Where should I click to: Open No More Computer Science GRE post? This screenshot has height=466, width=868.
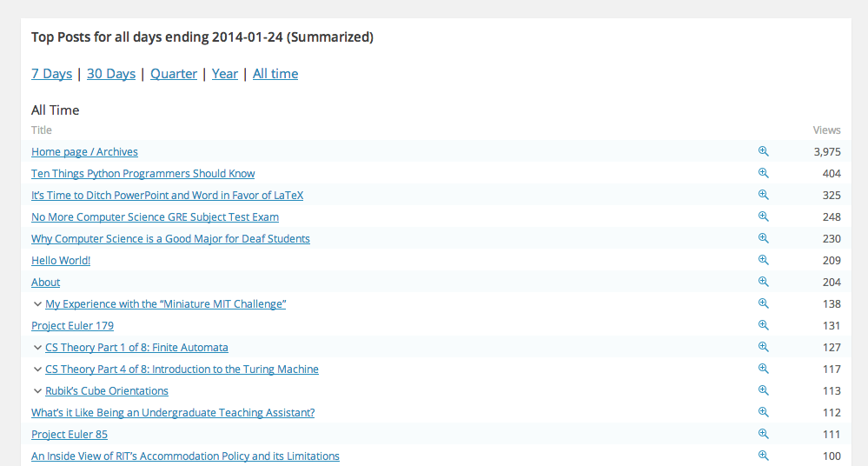[x=155, y=216]
